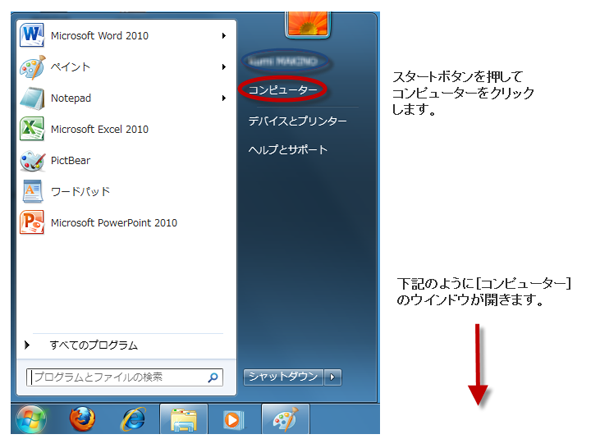
Task: Open the PictBear menu entry
Action: 124,160
